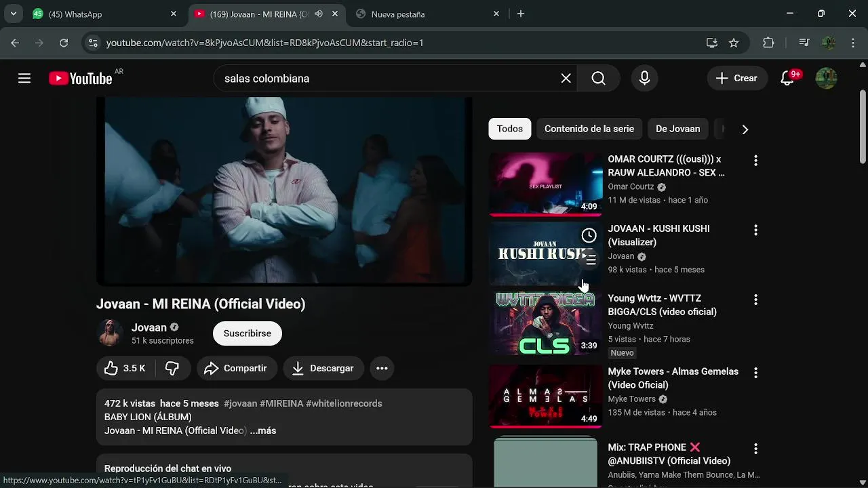Close the WhatsApp tab
Image resolution: width=868 pixels, height=488 pixels.
(x=174, y=14)
